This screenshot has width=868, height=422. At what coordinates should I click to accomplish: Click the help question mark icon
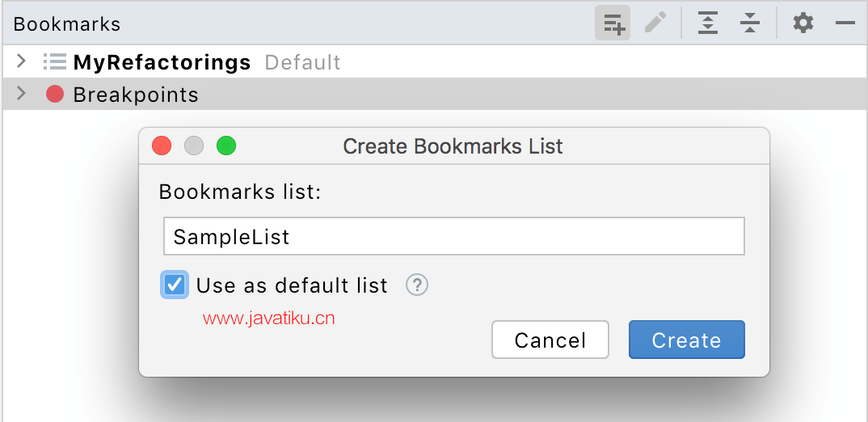tap(417, 285)
